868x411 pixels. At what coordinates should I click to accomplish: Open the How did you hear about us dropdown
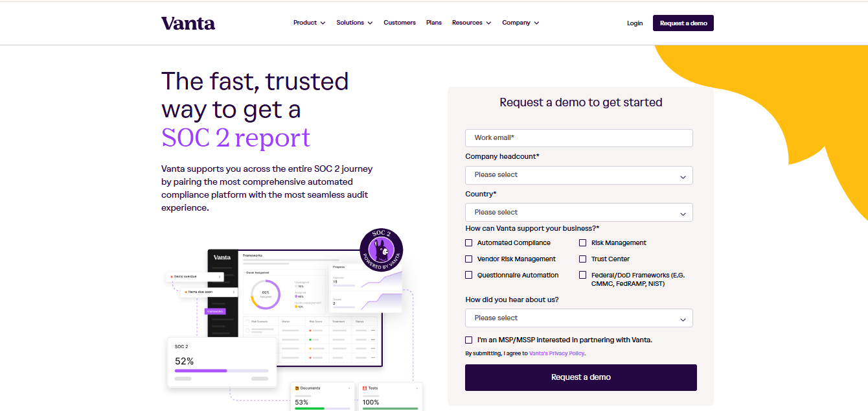tap(579, 318)
